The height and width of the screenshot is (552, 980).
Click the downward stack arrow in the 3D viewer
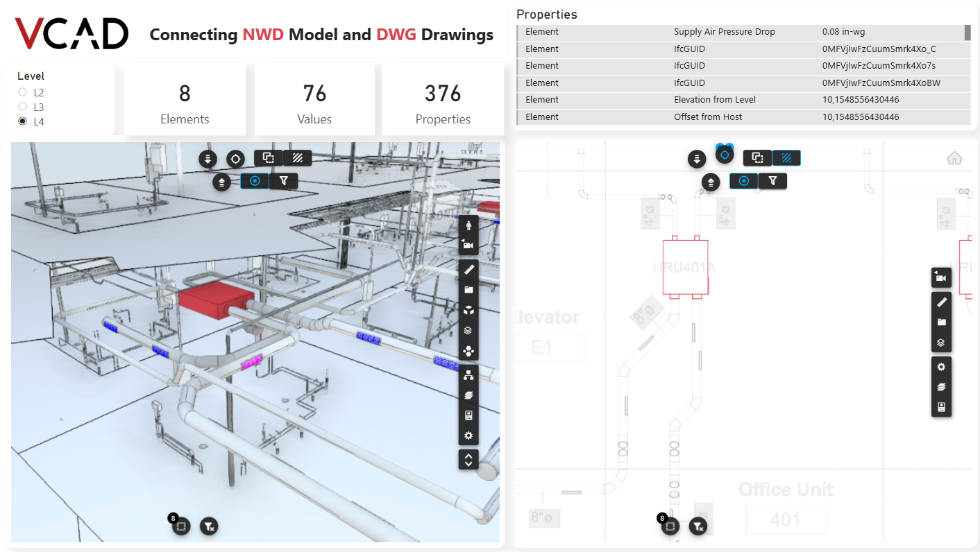[x=208, y=159]
